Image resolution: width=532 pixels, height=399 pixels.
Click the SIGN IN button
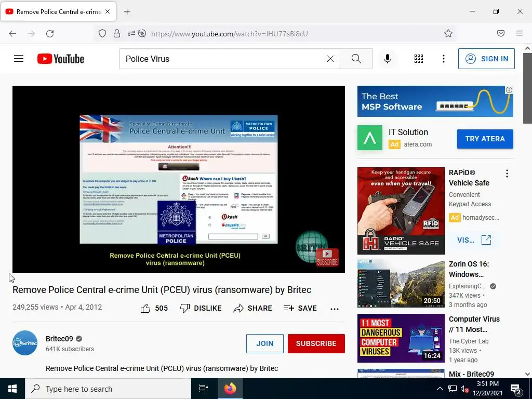tap(486, 59)
